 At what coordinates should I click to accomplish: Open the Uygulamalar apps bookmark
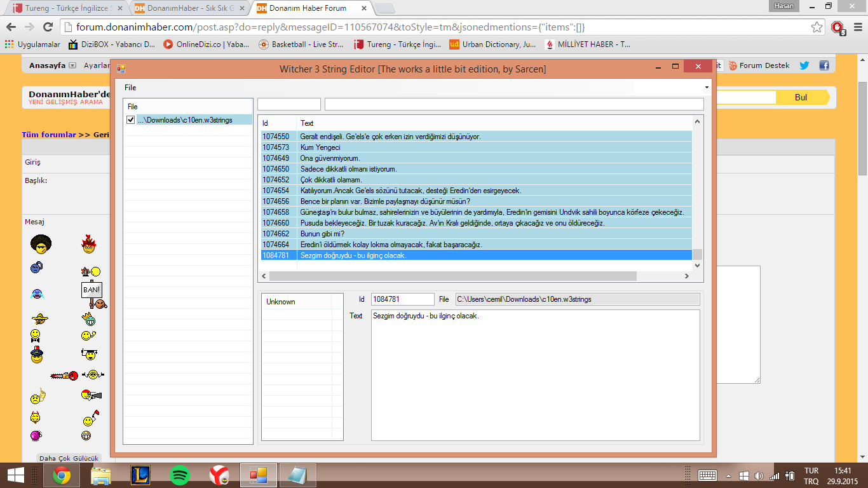click(32, 44)
